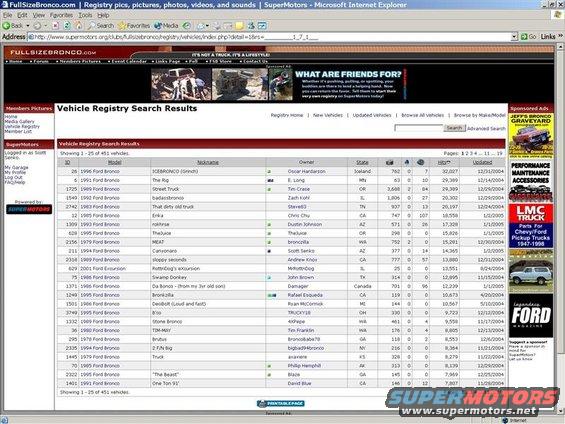Click the Updated Vehicles link
Viewport: 565px width, 424px height.
pyautogui.click(x=372, y=115)
